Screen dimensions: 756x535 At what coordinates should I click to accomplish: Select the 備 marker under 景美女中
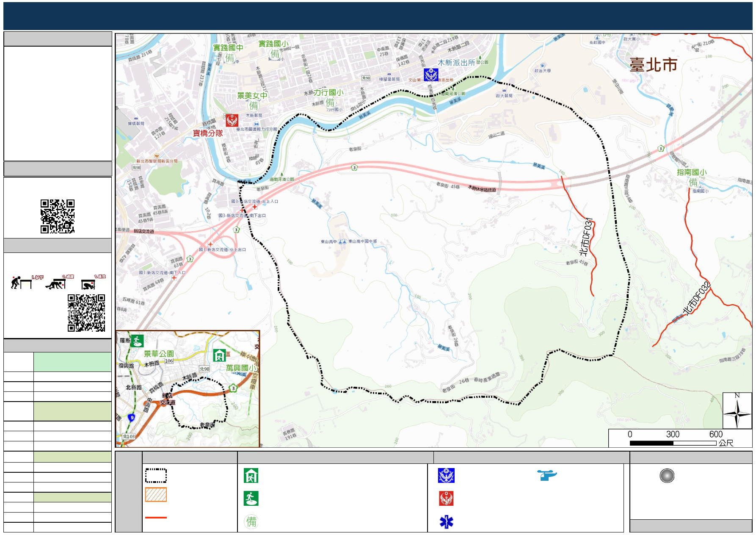254,105
